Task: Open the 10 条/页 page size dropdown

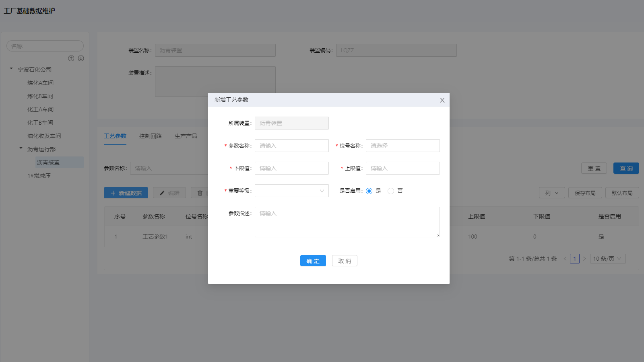Action: click(607, 259)
